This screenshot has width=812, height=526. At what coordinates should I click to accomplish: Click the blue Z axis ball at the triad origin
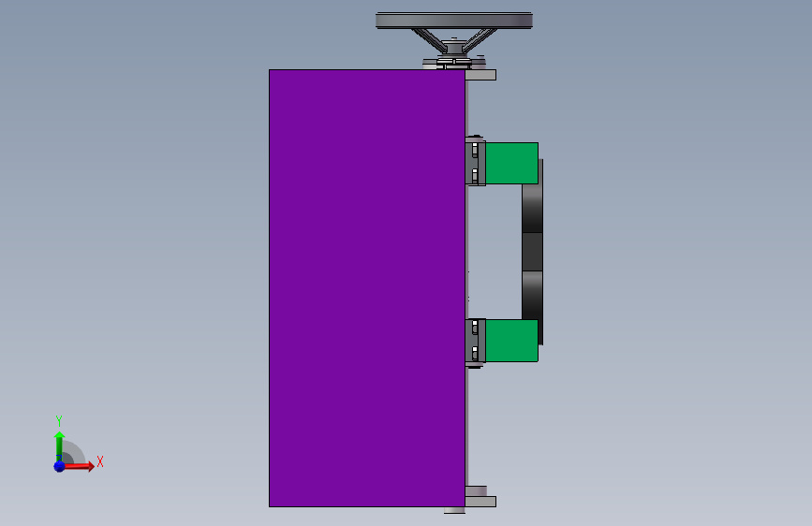pyautogui.click(x=59, y=466)
